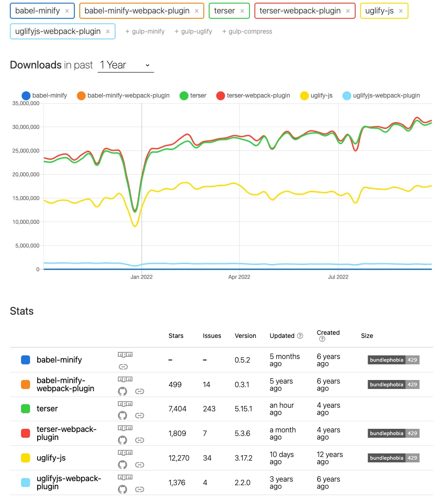Open terser's GitHub repository icon
The height and width of the screenshot is (504, 447).
[122, 416]
